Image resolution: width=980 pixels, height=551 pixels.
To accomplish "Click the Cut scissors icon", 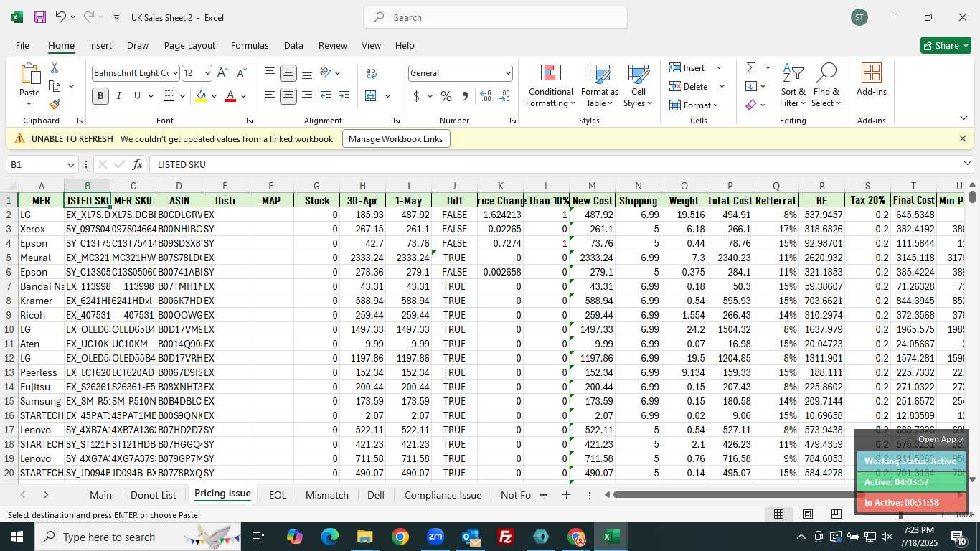I will [55, 68].
